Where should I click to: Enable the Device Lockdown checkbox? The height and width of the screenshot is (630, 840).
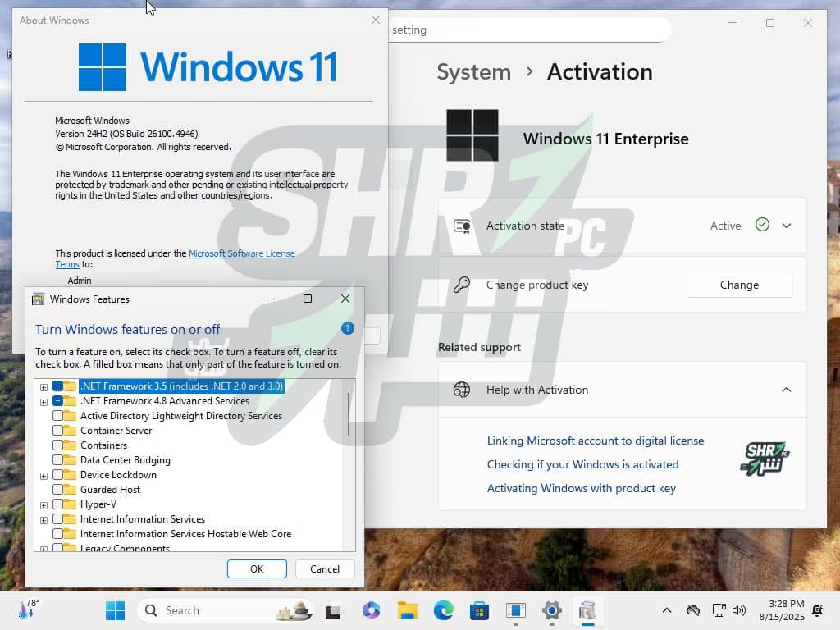[x=58, y=474]
